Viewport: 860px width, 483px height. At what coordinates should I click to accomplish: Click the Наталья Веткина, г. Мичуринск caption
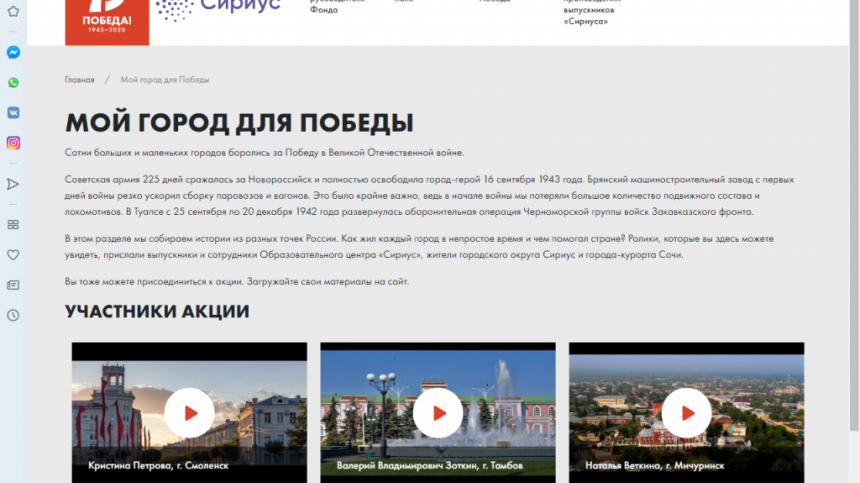point(654,465)
